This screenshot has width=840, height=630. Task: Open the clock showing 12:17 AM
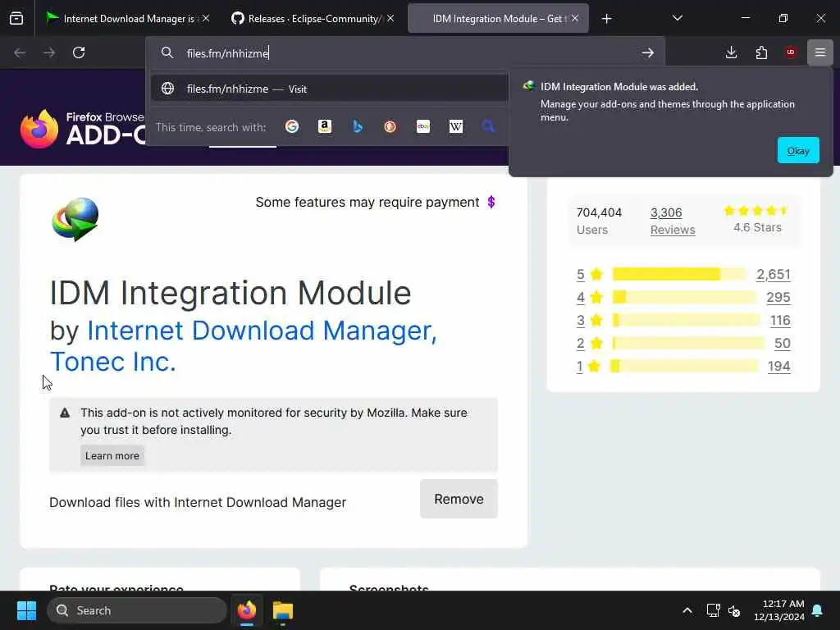click(779, 610)
